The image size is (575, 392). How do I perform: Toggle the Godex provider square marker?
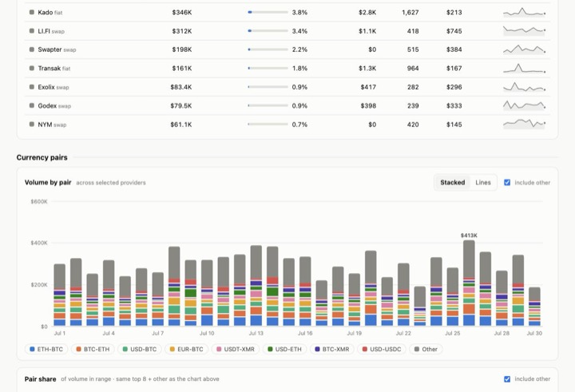(32, 105)
